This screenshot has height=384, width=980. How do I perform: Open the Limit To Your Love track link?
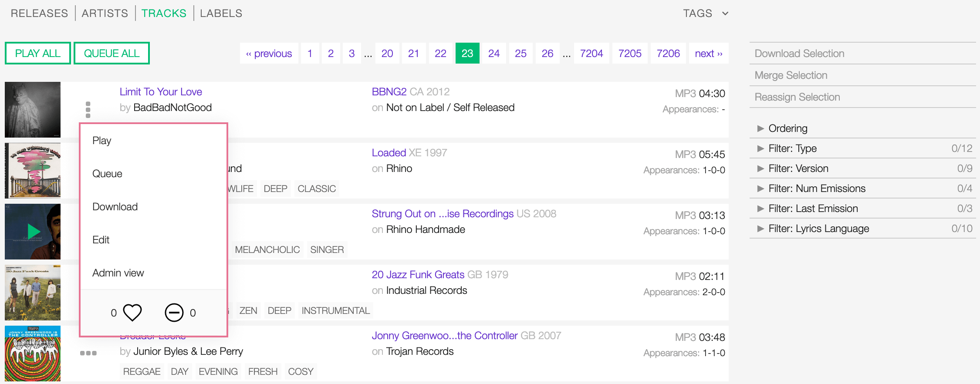[161, 92]
